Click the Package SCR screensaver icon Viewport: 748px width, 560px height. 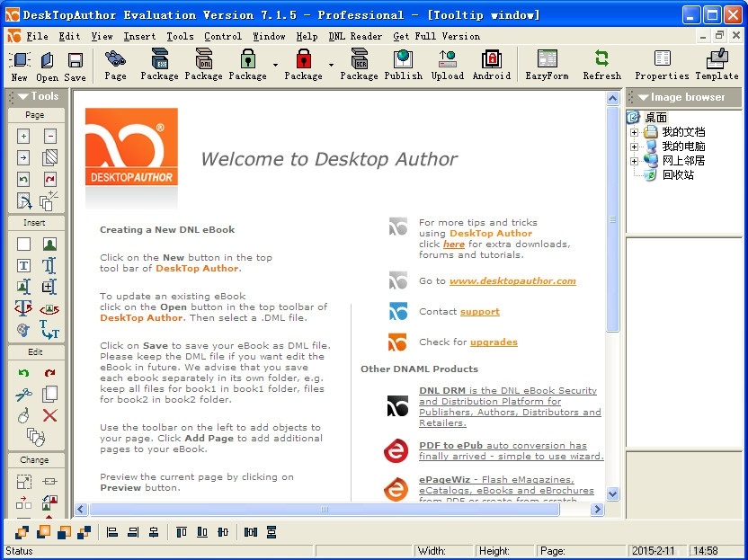359,59
